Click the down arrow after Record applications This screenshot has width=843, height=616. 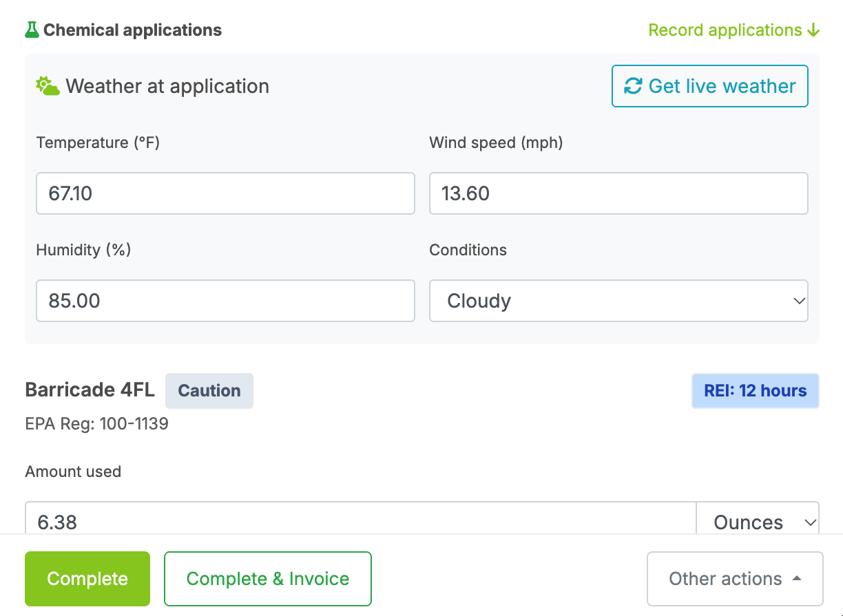[813, 30]
